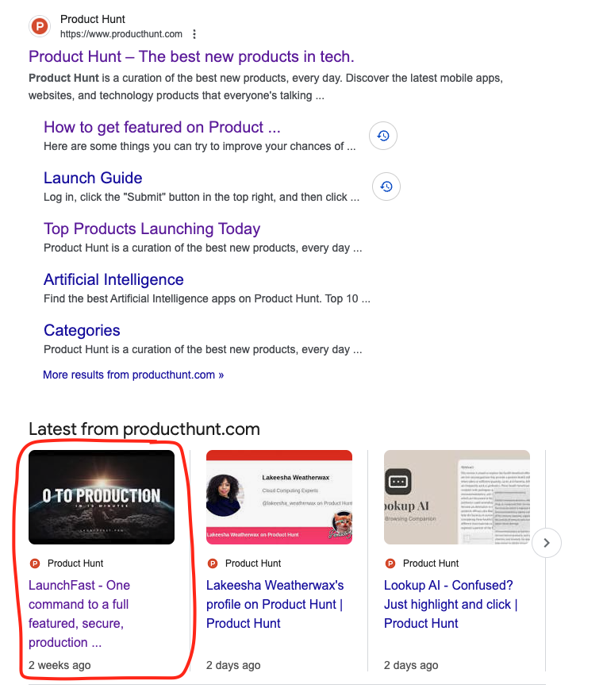Viewport: 603px width, 700px height.
Task: Click '2 weeks ago' under LaunchFast card
Action: coord(60,665)
